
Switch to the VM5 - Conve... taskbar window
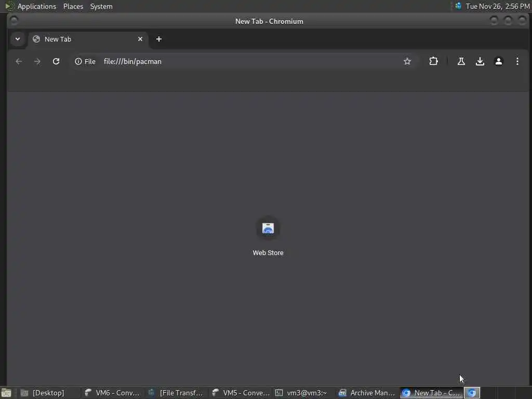point(240,393)
